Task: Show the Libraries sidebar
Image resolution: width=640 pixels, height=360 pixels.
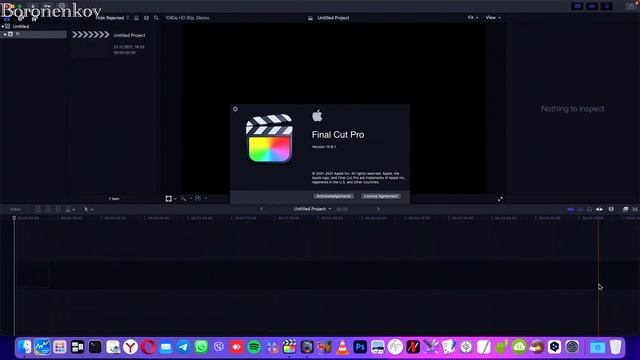Action: (x=7, y=18)
